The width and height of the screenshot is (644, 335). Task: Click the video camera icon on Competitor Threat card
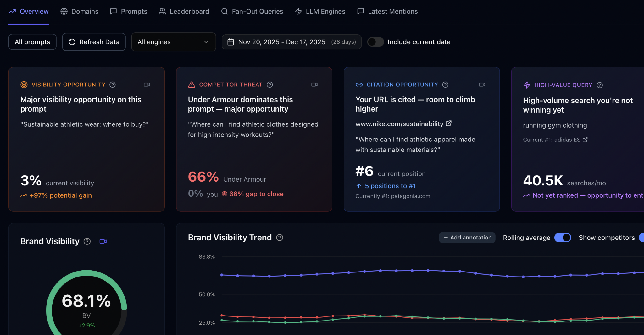pos(314,85)
